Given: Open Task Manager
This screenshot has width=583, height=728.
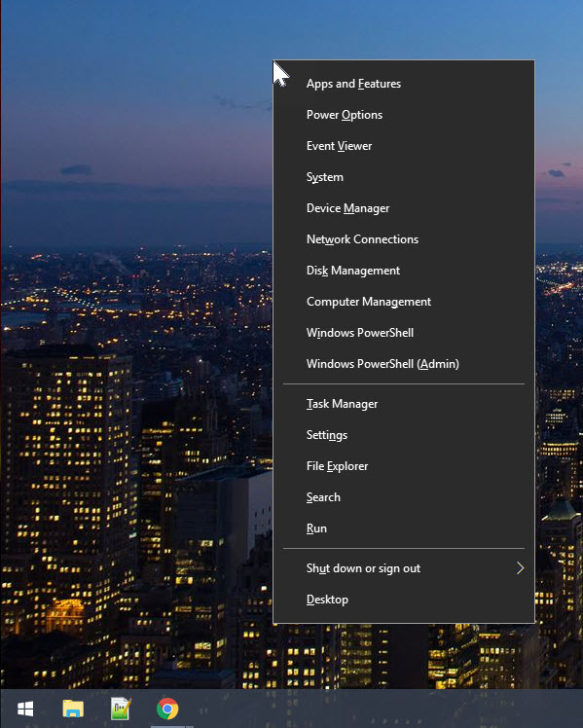Looking at the screenshot, I should click(404, 404).
